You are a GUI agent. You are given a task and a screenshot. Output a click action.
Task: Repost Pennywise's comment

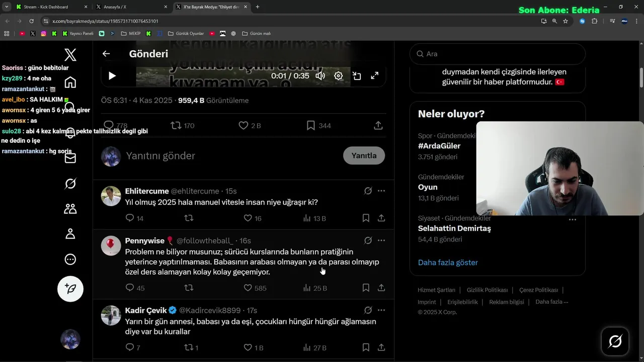pyautogui.click(x=189, y=288)
